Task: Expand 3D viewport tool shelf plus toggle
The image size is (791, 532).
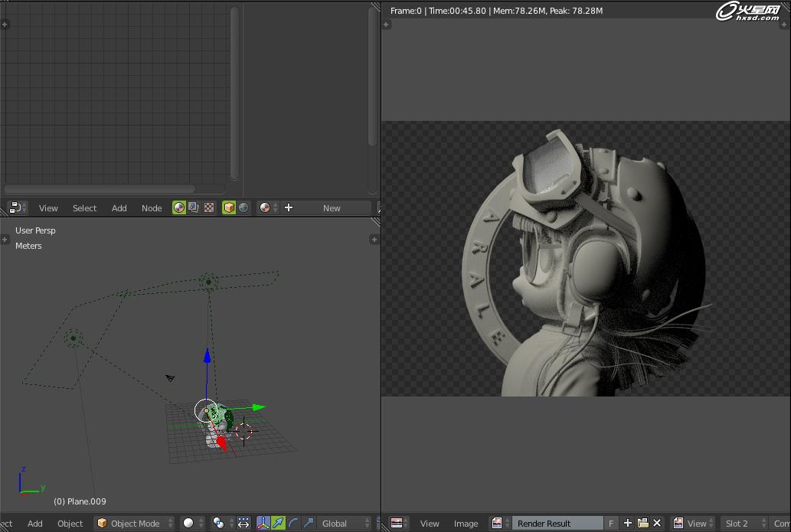Action: coord(5,240)
